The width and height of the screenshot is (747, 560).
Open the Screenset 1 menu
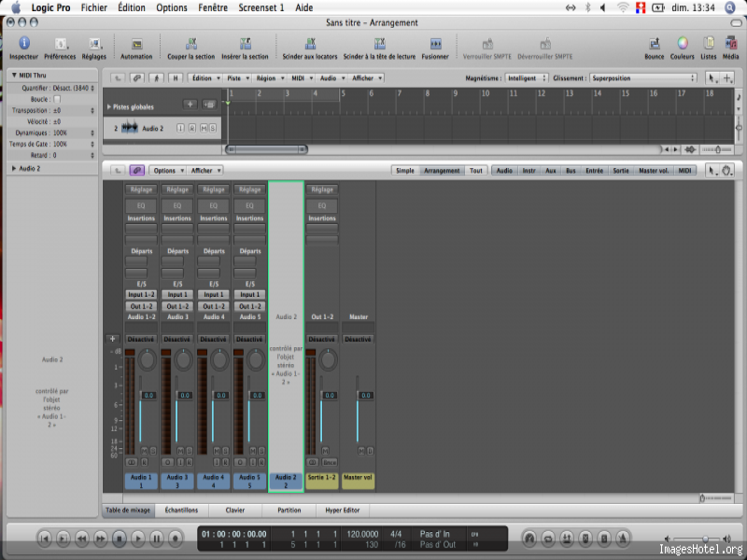click(261, 7)
